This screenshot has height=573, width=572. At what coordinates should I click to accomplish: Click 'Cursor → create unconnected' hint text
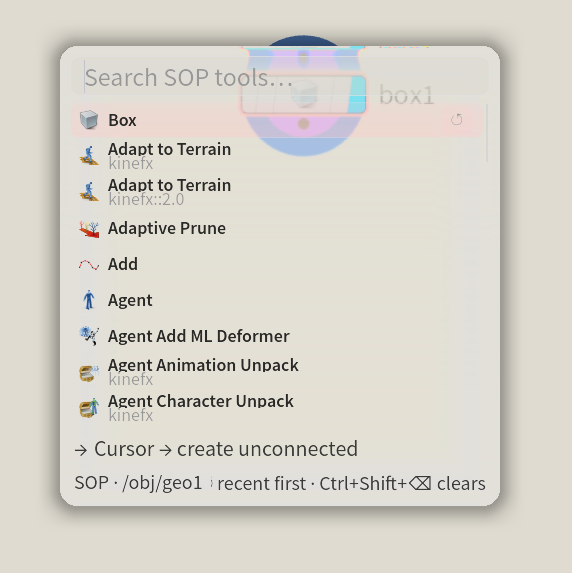point(216,449)
